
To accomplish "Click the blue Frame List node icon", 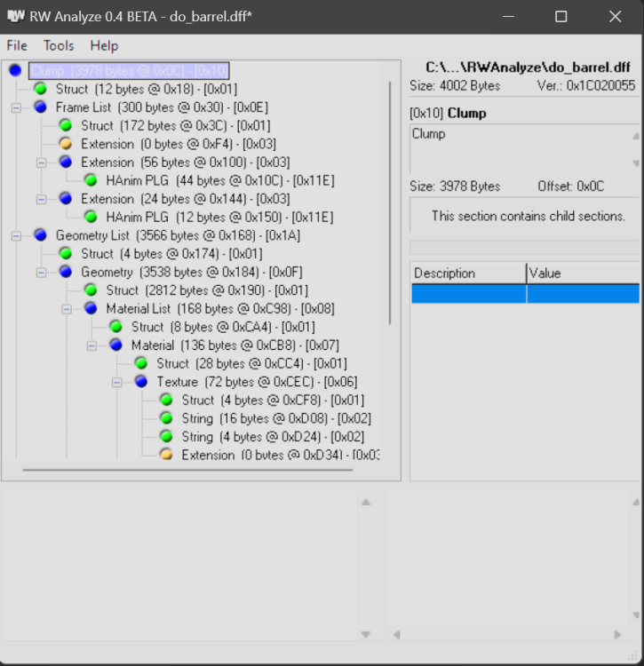I will pos(40,107).
